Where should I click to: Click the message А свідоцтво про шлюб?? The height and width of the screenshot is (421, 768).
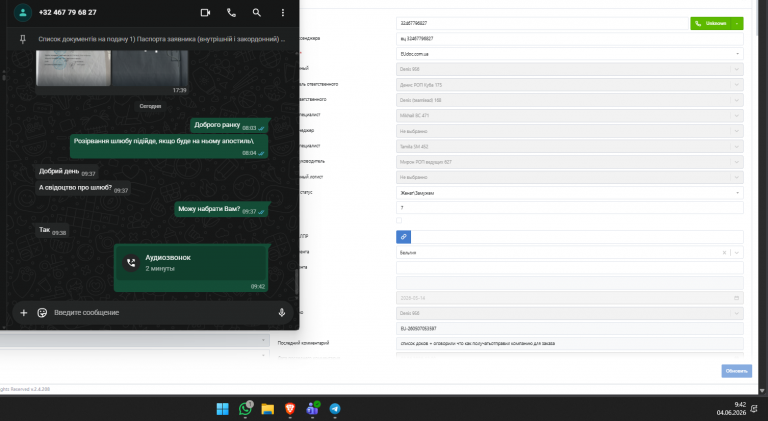(82, 188)
